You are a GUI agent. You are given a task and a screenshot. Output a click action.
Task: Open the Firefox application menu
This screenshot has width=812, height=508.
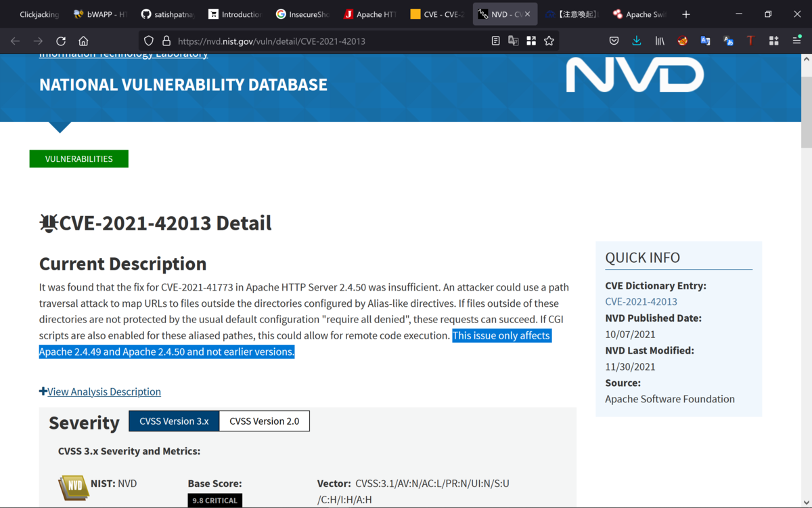click(796, 41)
